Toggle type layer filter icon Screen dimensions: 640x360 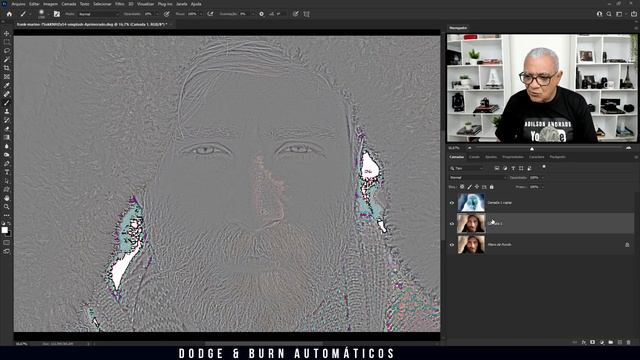click(513, 168)
